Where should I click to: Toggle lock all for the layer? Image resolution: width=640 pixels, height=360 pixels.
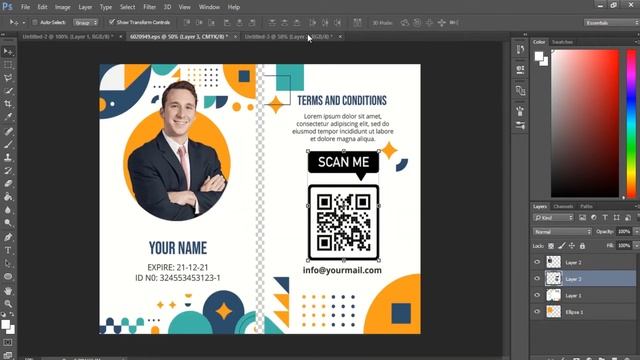pos(582,246)
